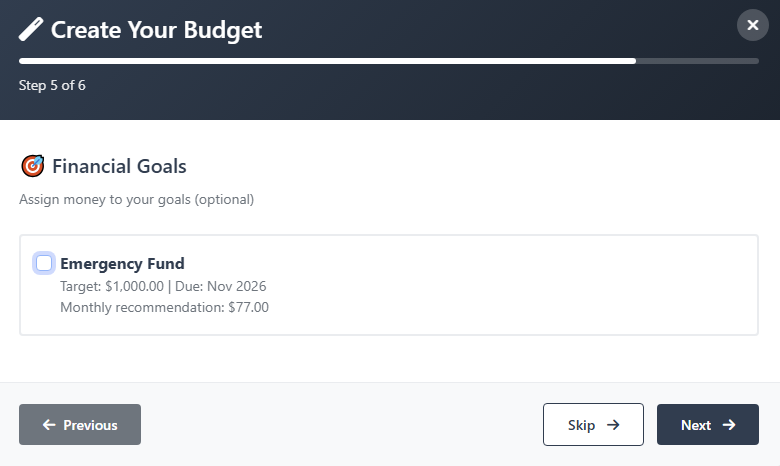780x466 pixels.
Task: Click the left arrow on Previous
Action: click(49, 425)
